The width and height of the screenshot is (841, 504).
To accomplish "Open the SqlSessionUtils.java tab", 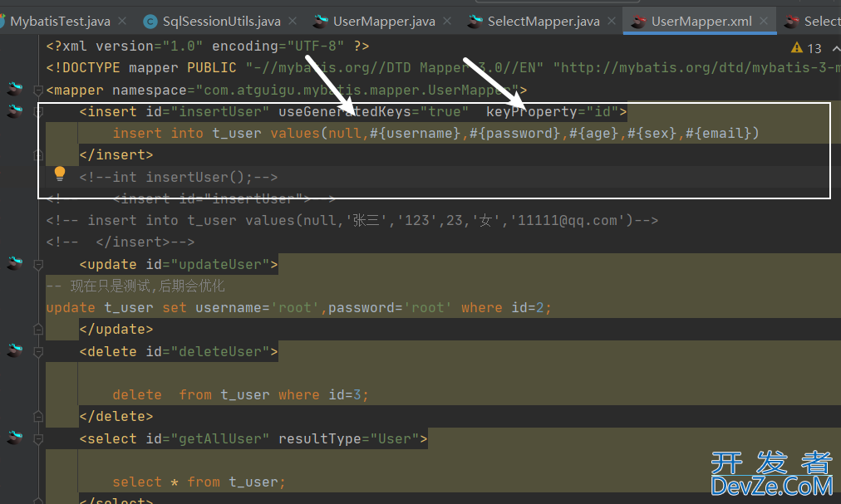I will tap(221, 22).
